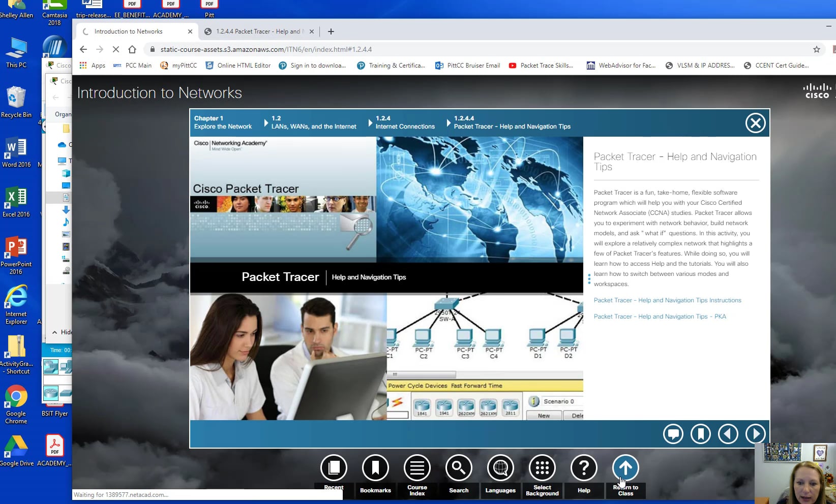
Task: Open the myPittCC bookmark
Action: 178,66
